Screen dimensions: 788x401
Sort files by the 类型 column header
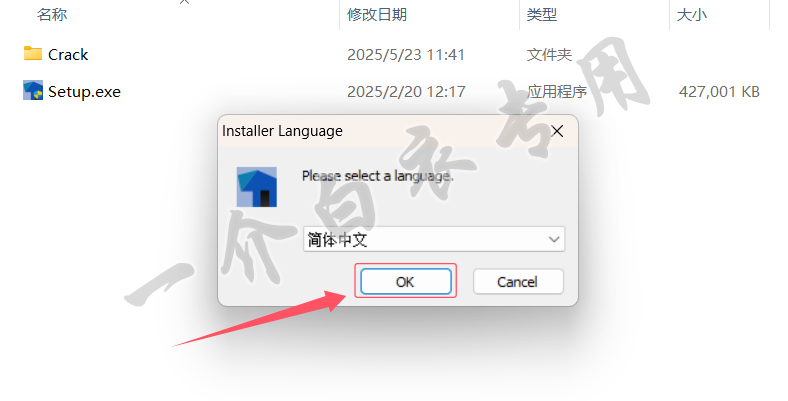tap(542, 15)
